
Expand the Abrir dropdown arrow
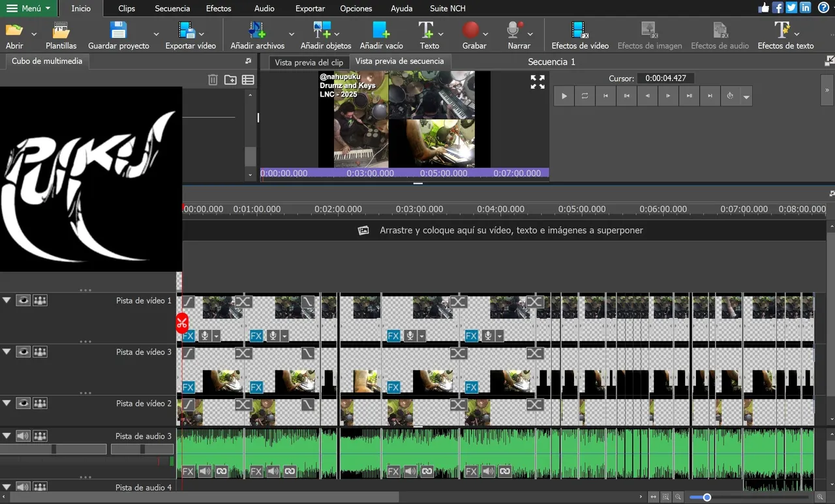(x=34, y=34)
